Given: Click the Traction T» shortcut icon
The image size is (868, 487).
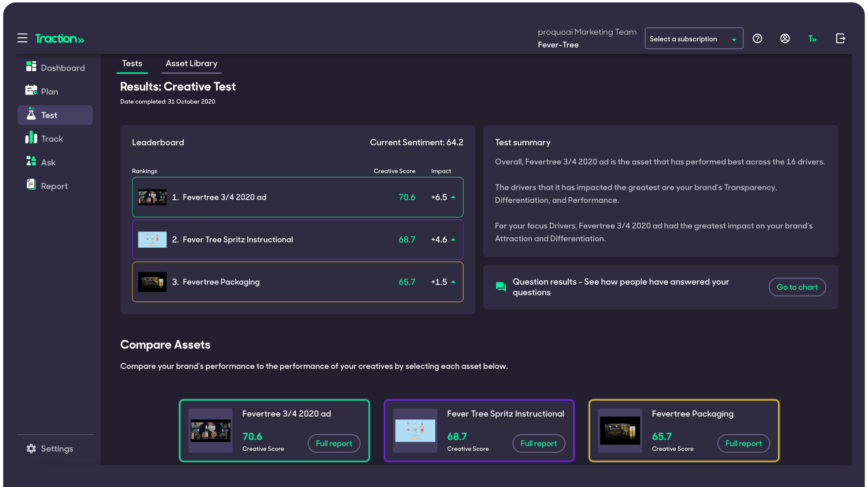Looking at the screenshot, I should coord(812,38).
